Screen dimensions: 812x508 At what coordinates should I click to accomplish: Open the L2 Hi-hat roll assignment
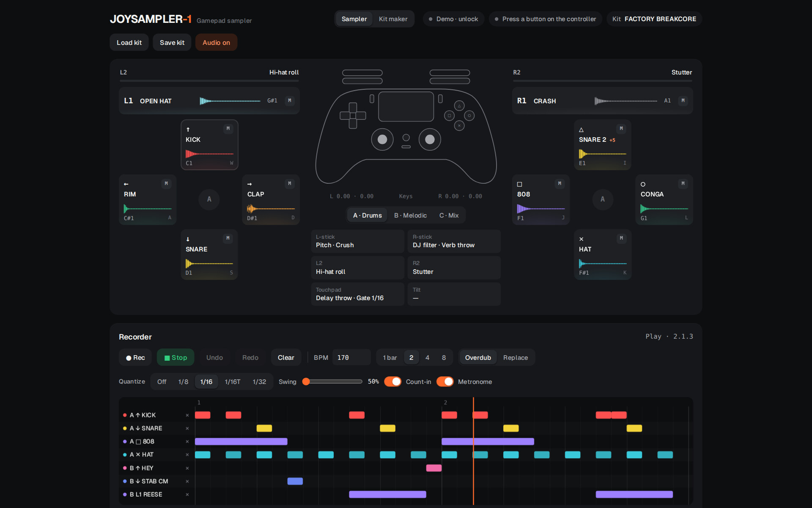357,268
